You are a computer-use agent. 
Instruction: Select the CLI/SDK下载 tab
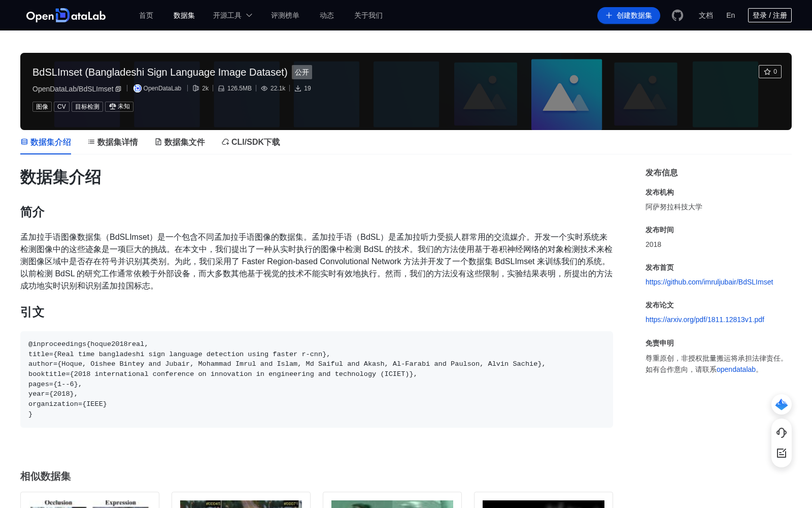click(x=251, y=142)
